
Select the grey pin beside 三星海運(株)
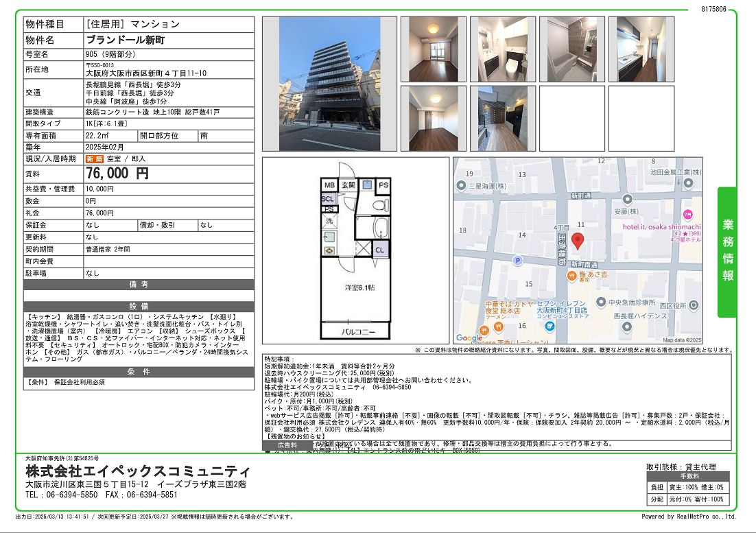462,186
